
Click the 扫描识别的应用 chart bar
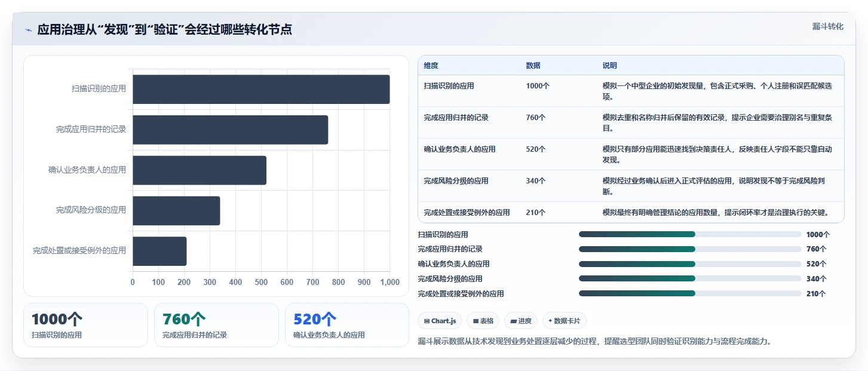click(x=261, y=89)
